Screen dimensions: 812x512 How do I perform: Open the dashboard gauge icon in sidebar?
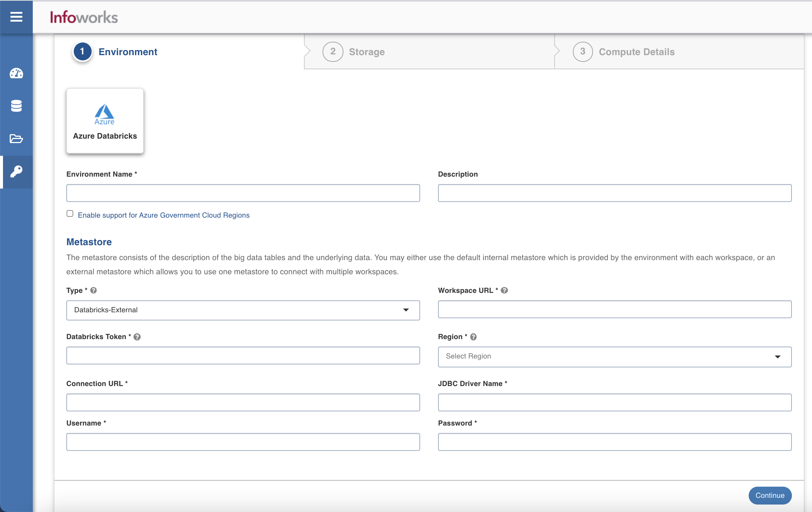coord(16,73)
